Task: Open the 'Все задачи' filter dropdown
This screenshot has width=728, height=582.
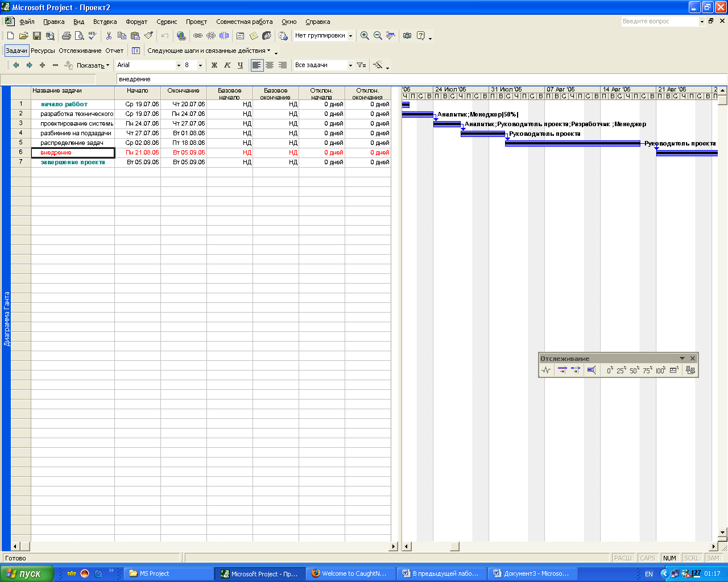Action: [350, 65]
